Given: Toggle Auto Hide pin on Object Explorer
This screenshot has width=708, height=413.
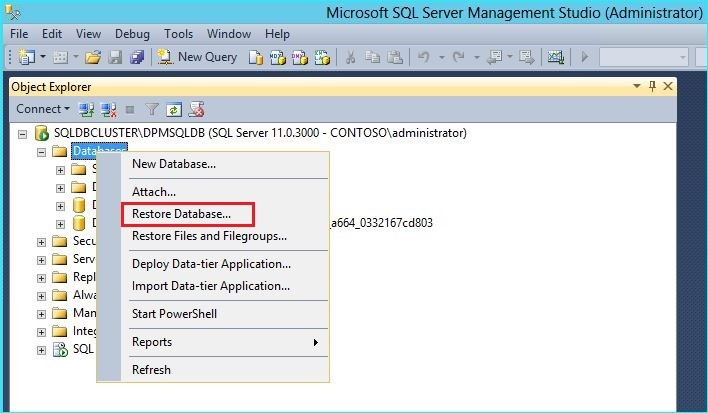Looking at the screenshot, I should point(652,86).
